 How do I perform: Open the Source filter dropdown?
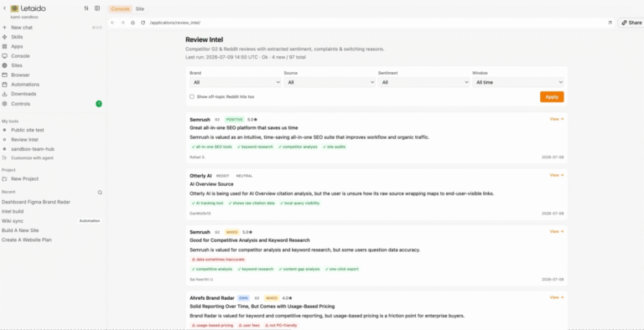[330, 82]
